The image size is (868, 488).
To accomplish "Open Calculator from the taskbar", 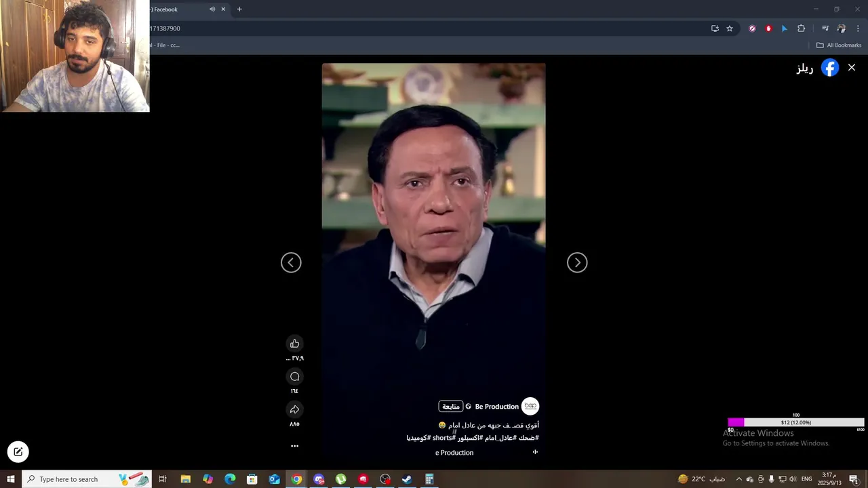I will pyautogui.click(x=429, y=479).
